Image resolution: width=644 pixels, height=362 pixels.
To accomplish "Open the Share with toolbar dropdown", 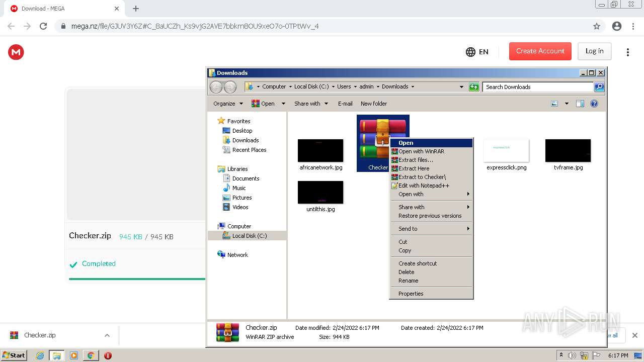I will (x=311, y=104).
